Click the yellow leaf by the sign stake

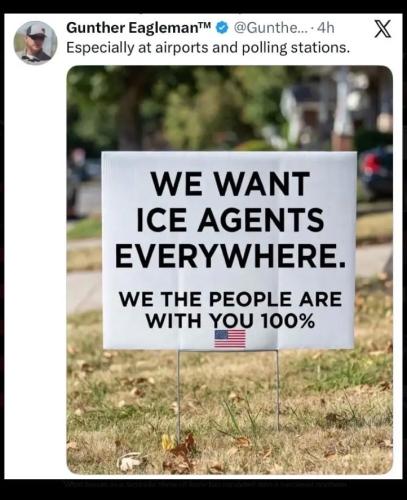point(168,441)
